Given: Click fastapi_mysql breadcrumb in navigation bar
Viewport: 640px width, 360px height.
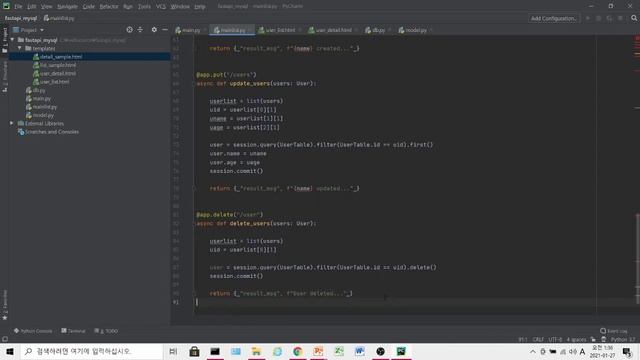Looking at the screenshot, I should click(x=21, y=18).
